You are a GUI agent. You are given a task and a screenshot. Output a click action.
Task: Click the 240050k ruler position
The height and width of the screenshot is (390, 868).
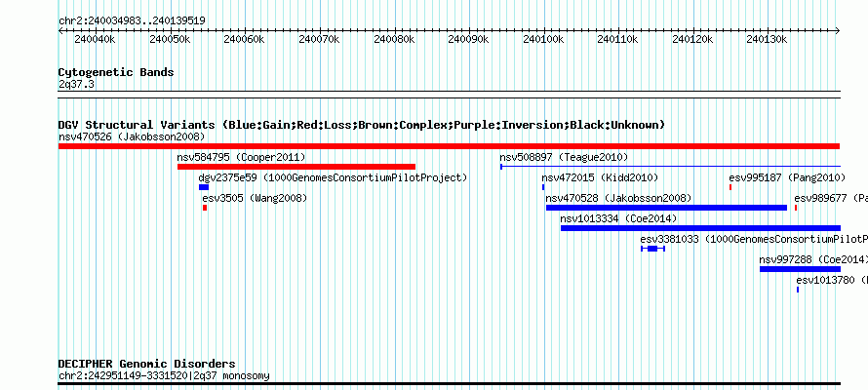(170, 39)
